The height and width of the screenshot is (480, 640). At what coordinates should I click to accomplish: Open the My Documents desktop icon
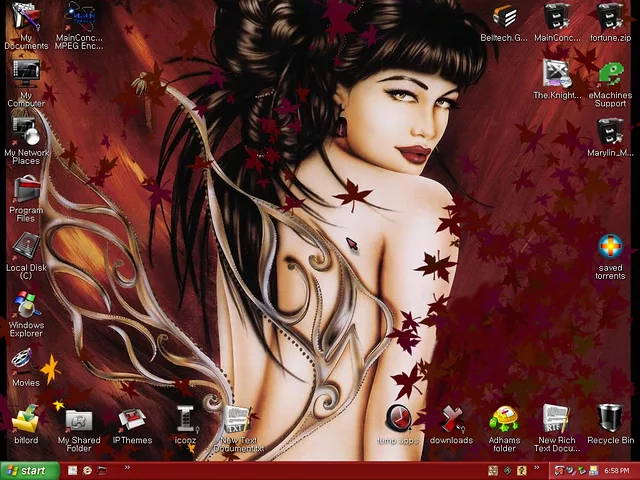(x=26, y=19)
